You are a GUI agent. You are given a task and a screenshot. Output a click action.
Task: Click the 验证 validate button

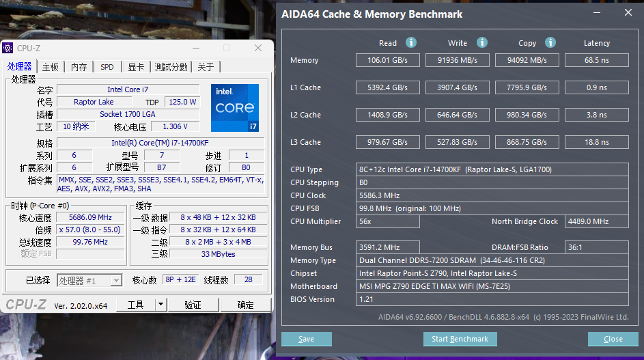[193, 305]
